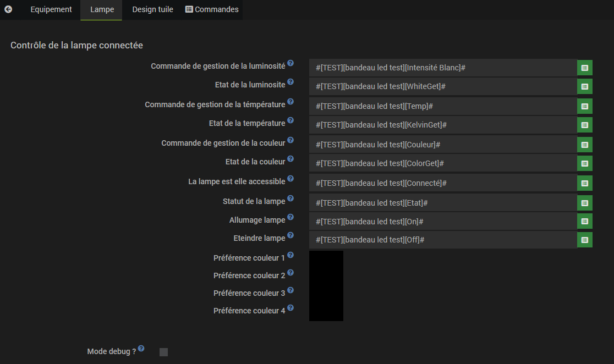
Task: Click the 'Statut de la lampe' label
Action: click(x=254, y=201)
